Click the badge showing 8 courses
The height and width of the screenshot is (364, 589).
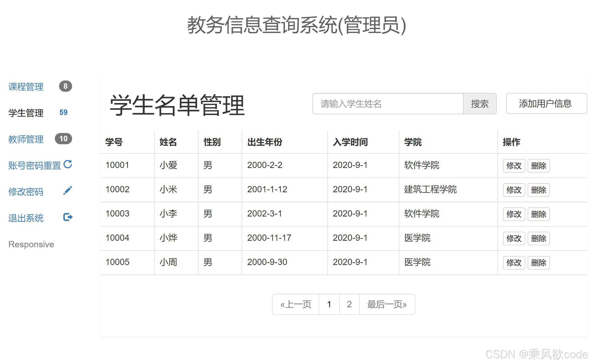click(x=65, y=86)
